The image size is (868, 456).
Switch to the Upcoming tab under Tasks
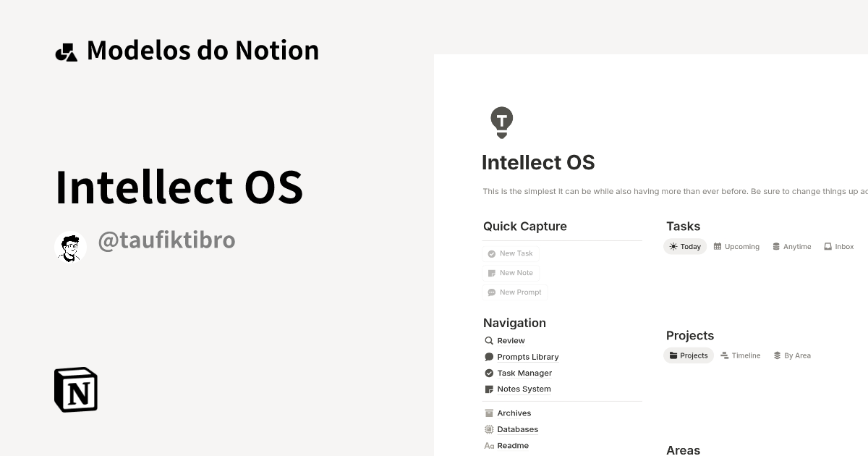pos(736,246)
